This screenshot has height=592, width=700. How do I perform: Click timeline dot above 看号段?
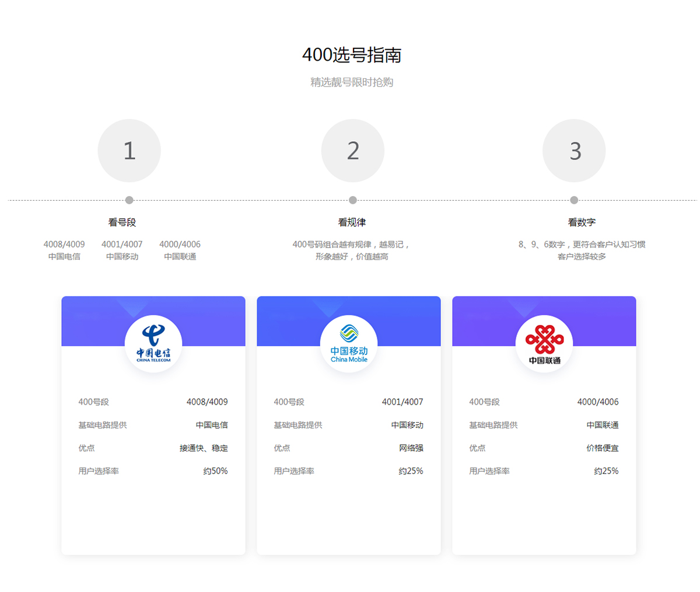129,200
